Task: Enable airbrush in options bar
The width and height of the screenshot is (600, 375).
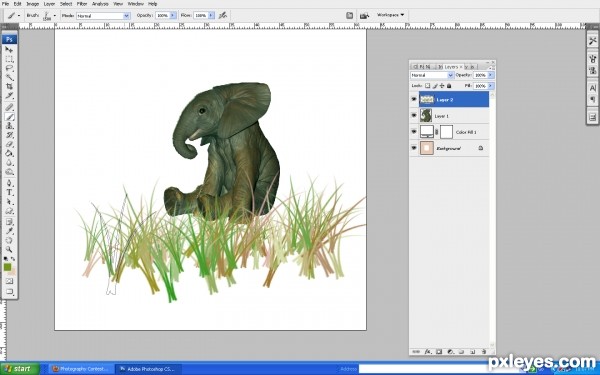Action: (x=223, y=15)
